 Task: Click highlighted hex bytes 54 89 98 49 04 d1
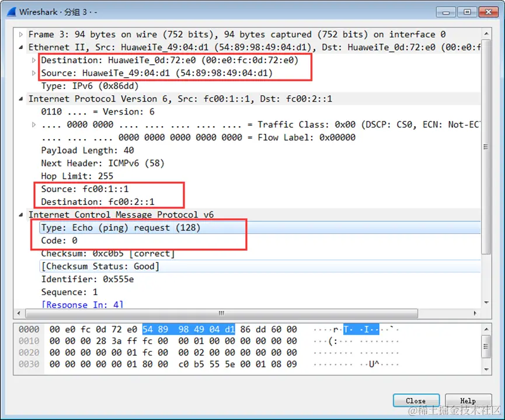[189, 329]
